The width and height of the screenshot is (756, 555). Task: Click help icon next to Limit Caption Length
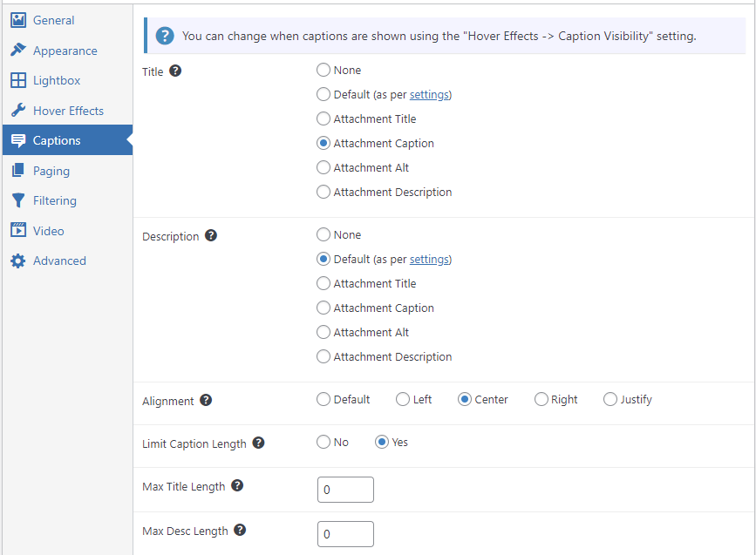click(x=258, y=443)
